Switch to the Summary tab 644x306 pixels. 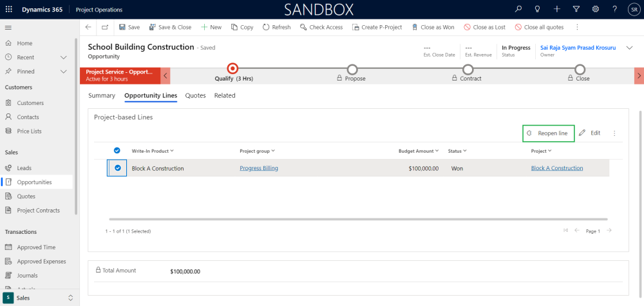point(102,95)
